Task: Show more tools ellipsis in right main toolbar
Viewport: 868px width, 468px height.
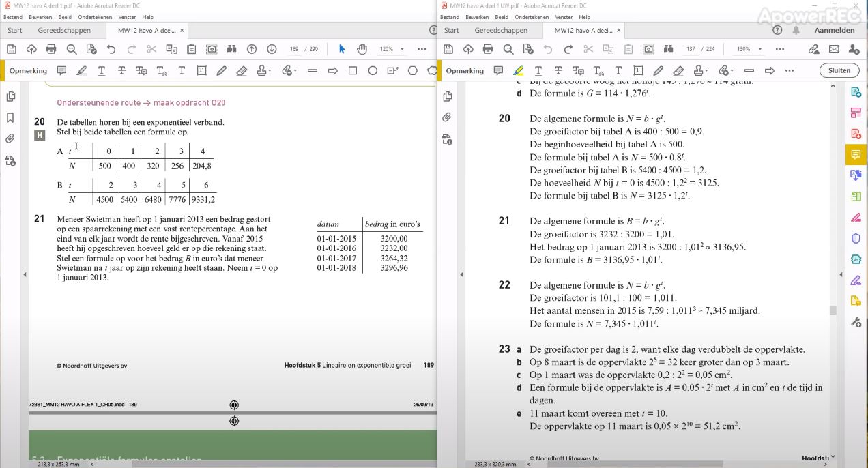Action: click(780, 49)
